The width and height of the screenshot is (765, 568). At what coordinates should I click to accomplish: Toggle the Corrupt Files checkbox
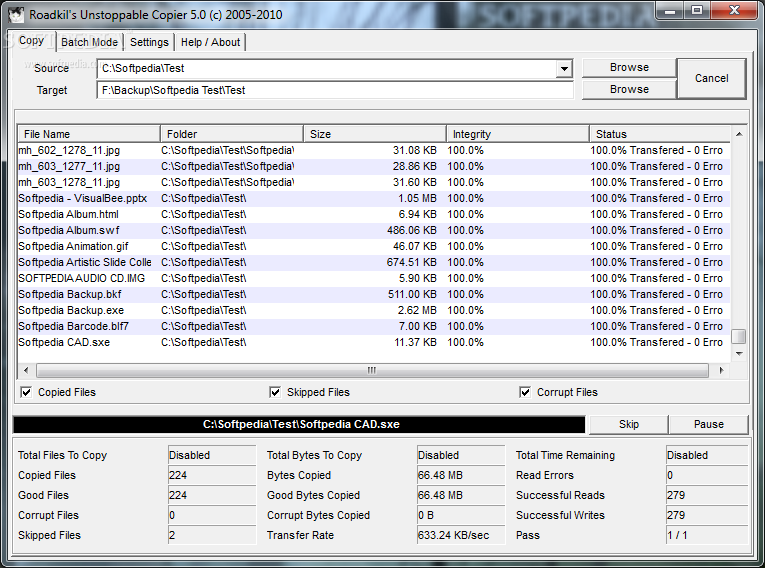(x=525, y=392)
